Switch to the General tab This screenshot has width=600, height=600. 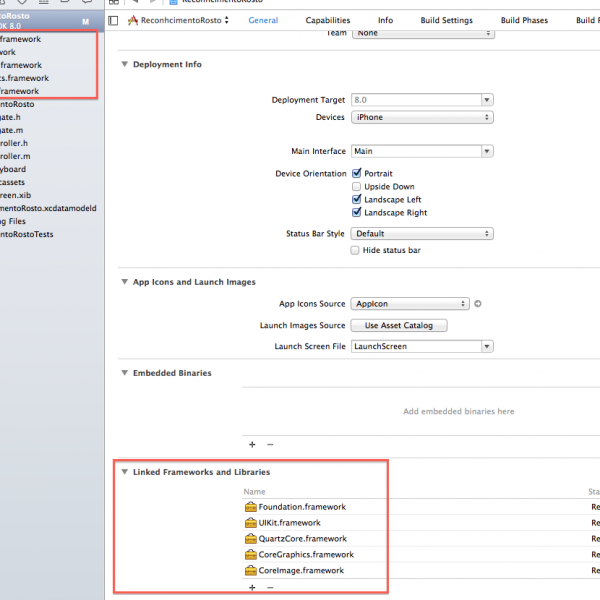(263, 20)
